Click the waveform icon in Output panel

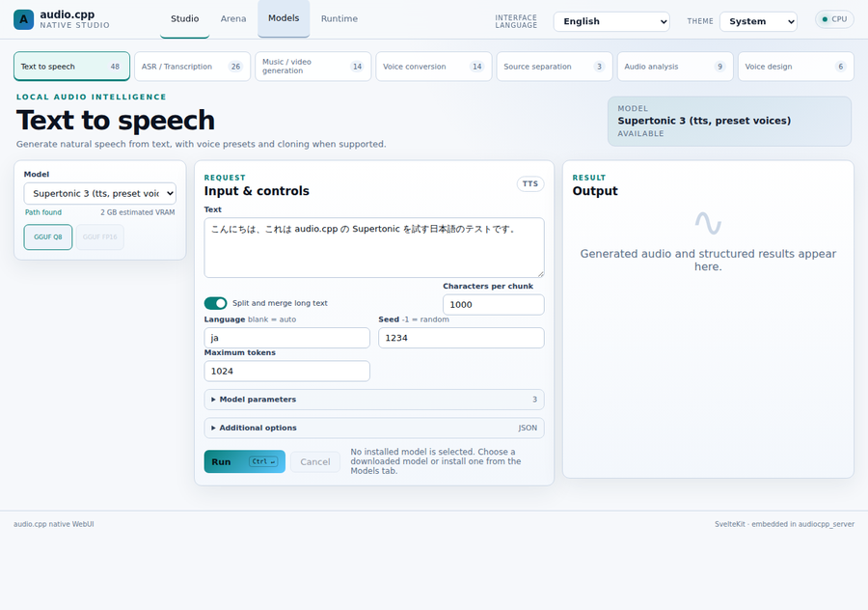point(708,223)
